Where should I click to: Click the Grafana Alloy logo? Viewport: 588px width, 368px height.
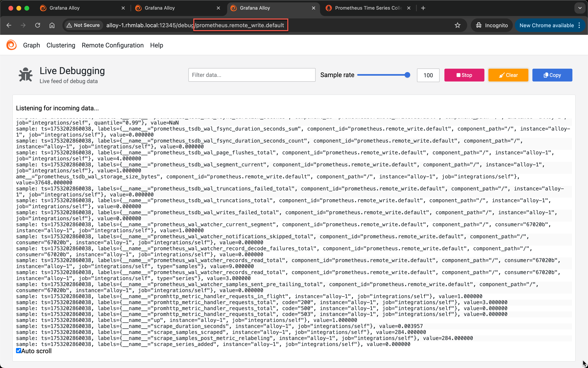pos(11,45)
